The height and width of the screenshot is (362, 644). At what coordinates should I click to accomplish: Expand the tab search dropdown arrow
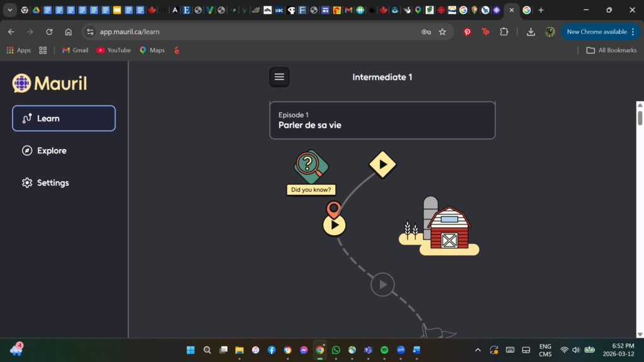10,10
